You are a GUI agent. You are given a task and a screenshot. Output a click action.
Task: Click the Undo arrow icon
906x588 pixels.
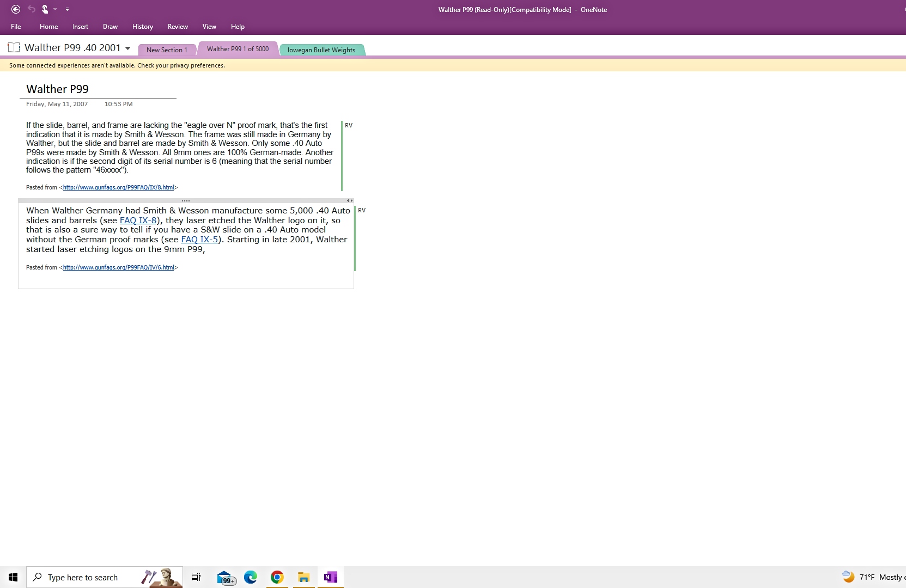coord(32,9)
